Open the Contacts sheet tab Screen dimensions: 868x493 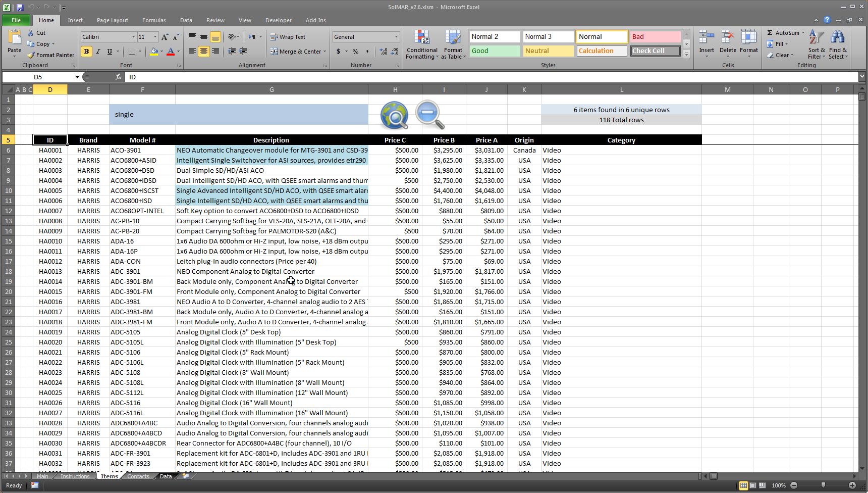pos(138,476)
